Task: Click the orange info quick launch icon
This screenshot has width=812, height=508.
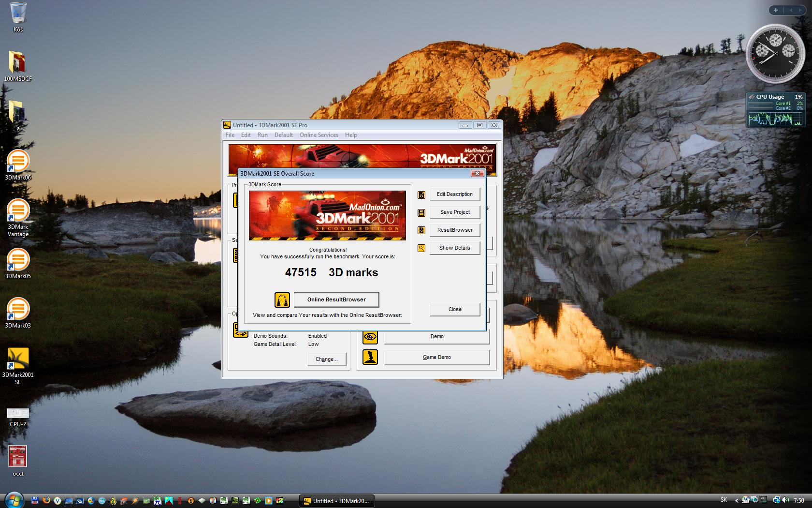Action: pos(190,501)
